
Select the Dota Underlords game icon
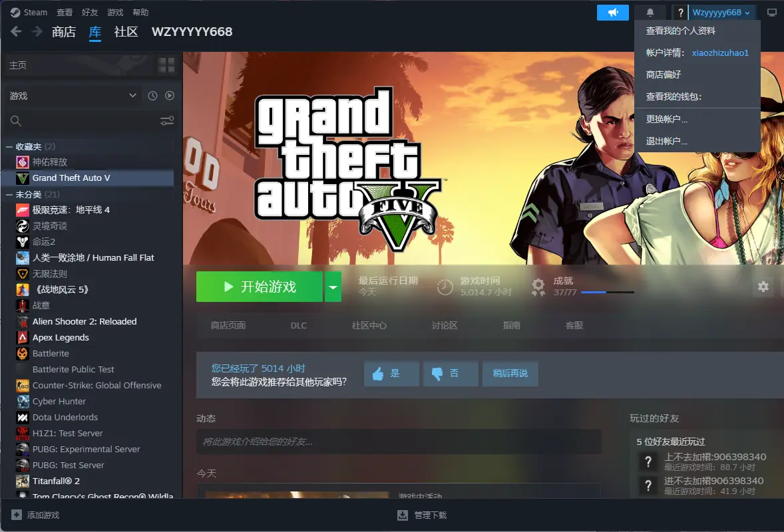(23, 418)
